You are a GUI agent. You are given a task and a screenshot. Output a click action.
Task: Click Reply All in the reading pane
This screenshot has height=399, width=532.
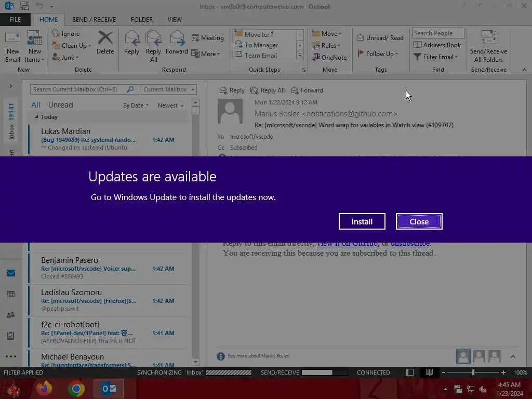[x=268, y=90]
